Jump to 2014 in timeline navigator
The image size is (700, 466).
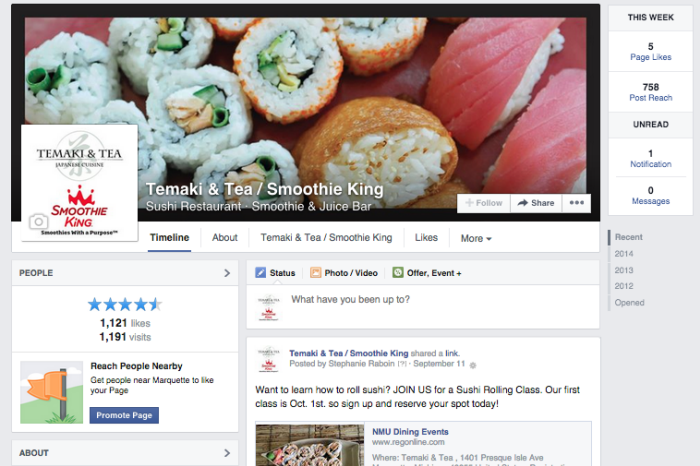pyautogui.click(x=624, y=254)
